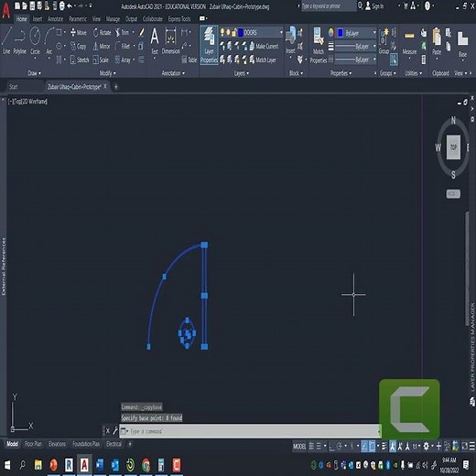Click Match Layer button
This screenshot has width=476, height=476.
(x=263, y=59)
